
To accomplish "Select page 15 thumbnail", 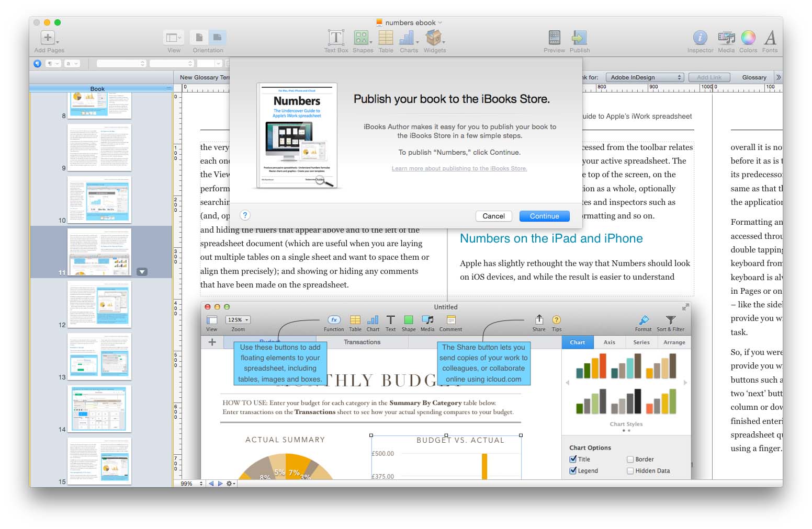I will click(99, 461).
